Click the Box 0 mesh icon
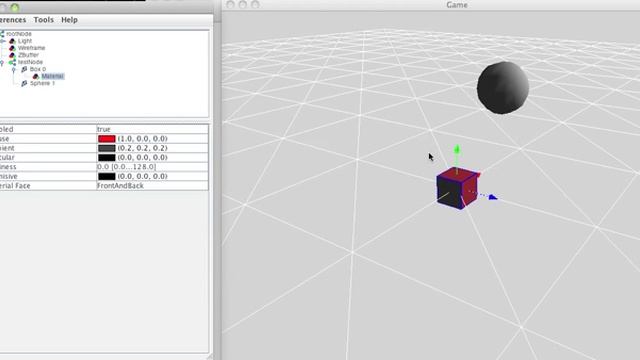 [x=24, y=69]
